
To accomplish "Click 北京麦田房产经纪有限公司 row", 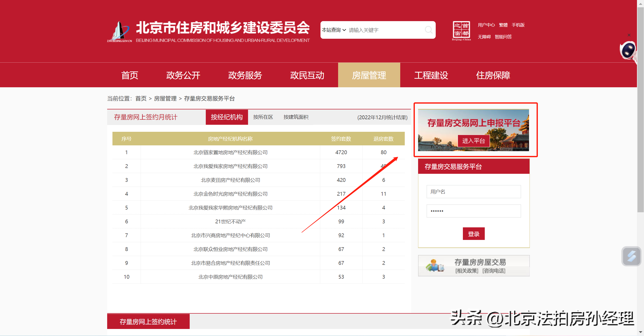I will click(259, 180).
